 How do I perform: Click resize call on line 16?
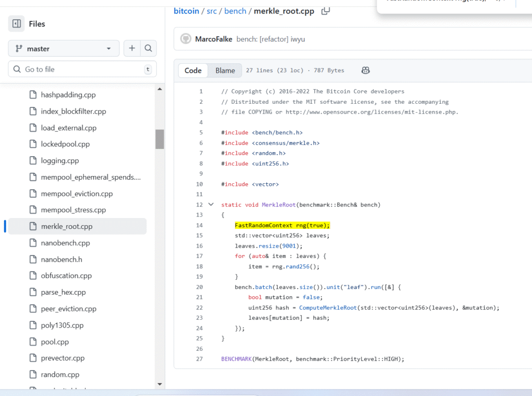click(269, 246)
